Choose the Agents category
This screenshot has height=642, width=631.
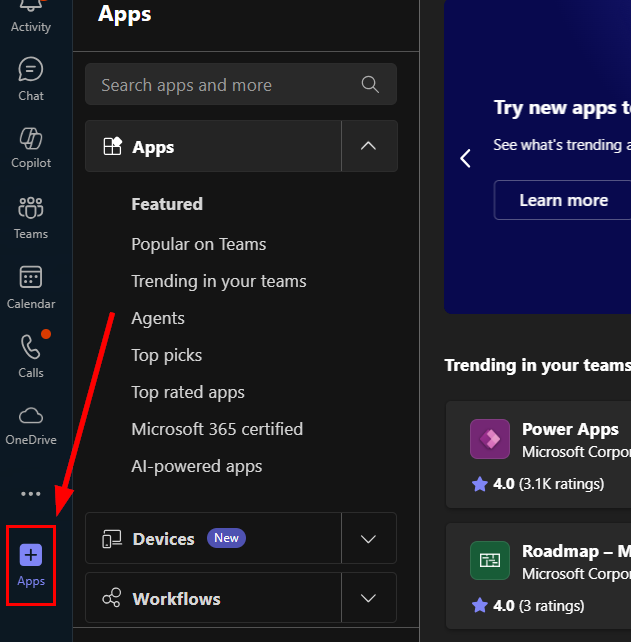[x=158, y=318]
